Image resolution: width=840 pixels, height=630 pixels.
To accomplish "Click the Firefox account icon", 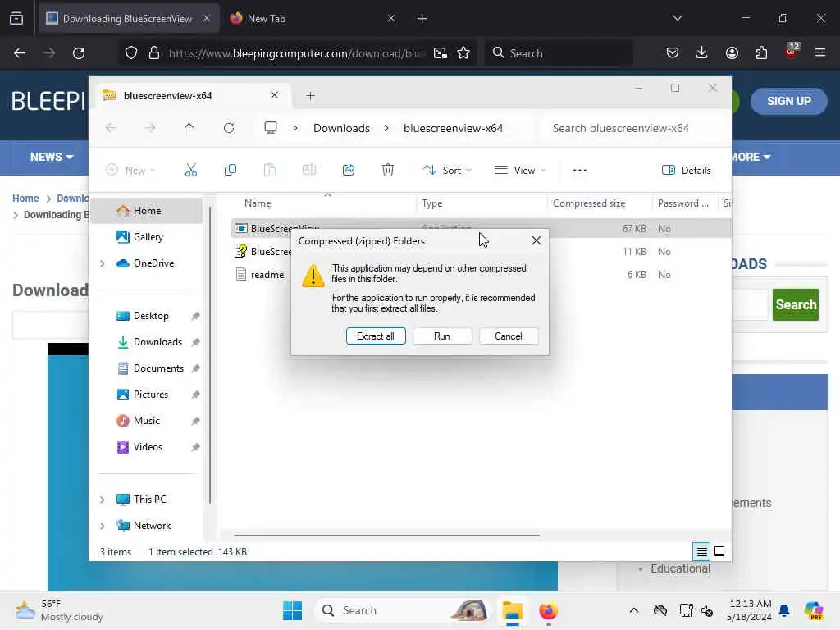I will (x=732, y=52).
